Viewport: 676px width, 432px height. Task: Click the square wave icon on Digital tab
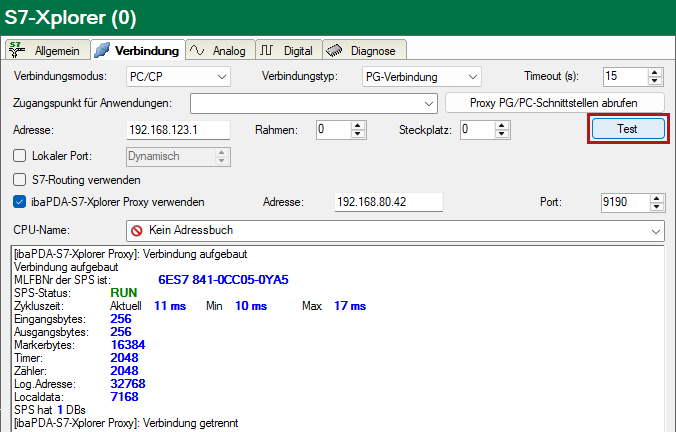pyautogui.click(x=266, y=50)
